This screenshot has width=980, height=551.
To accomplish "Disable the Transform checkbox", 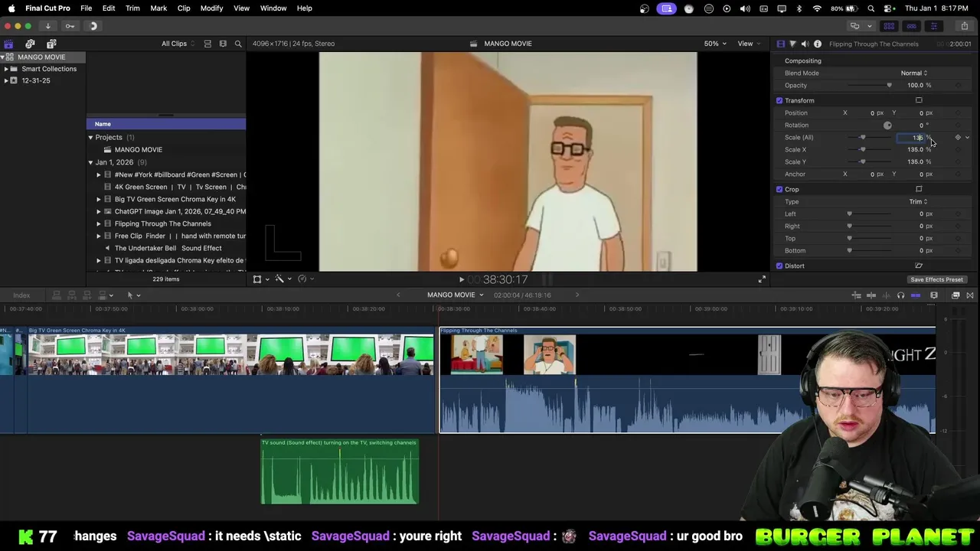I will (779, 100).
